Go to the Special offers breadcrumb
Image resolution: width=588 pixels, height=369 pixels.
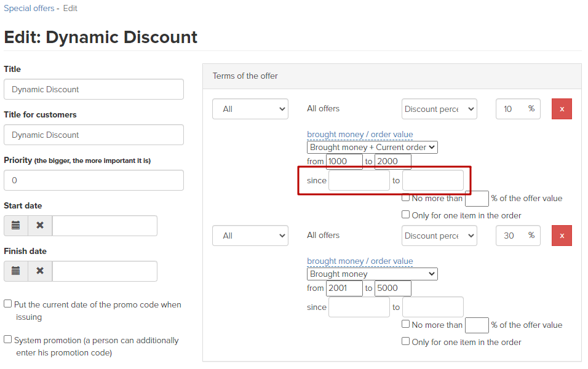(29, 9)
